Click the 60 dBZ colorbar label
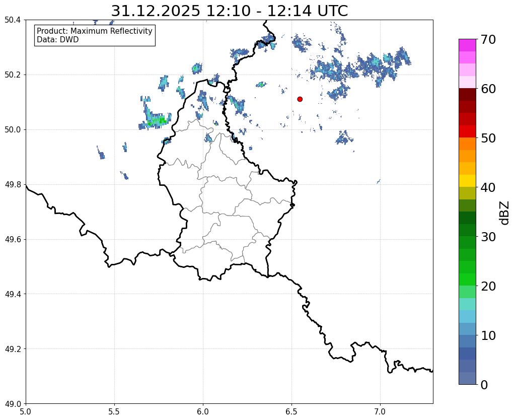The image size is (515, 420). pyautogui.click(x=488, y=89)
